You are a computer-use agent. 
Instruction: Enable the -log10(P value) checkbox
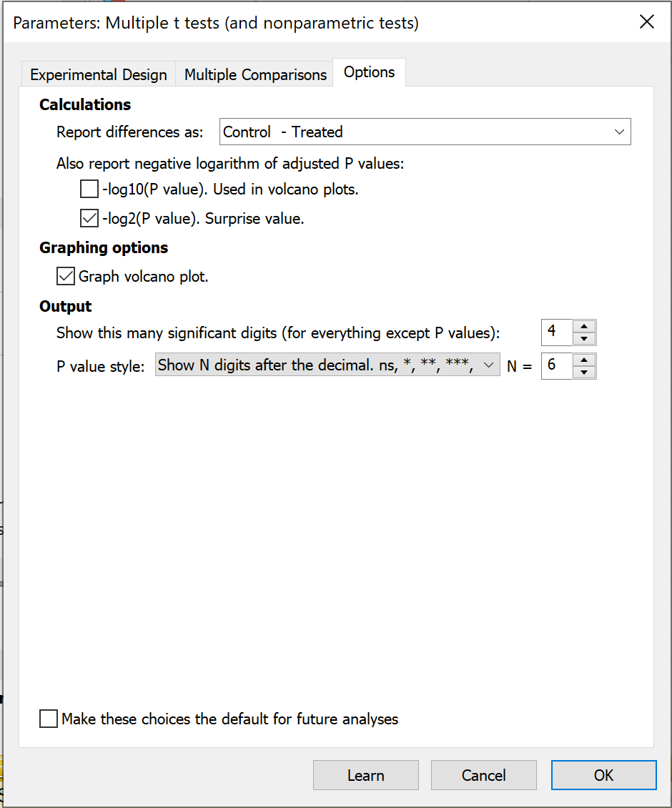coord(89,189)
